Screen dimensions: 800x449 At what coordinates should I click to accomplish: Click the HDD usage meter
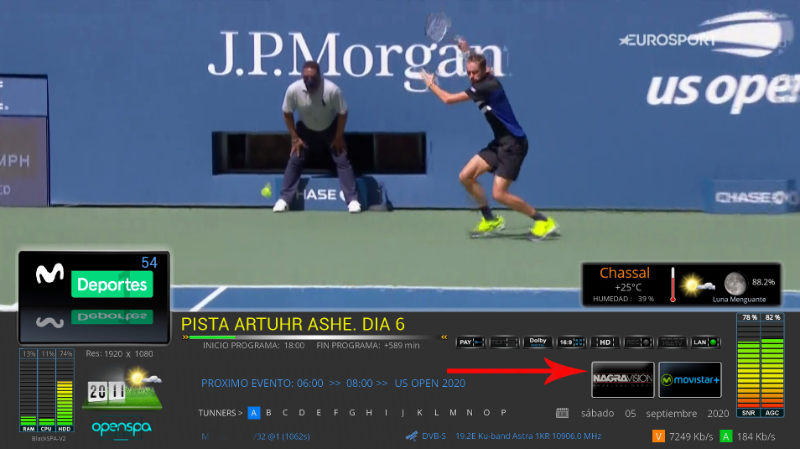click(65, 390)
